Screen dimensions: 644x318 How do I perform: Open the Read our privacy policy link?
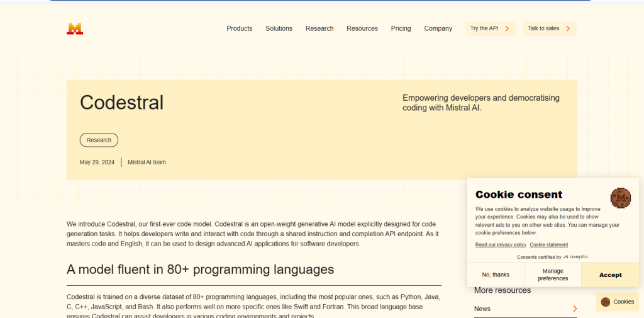click(501, 244)
